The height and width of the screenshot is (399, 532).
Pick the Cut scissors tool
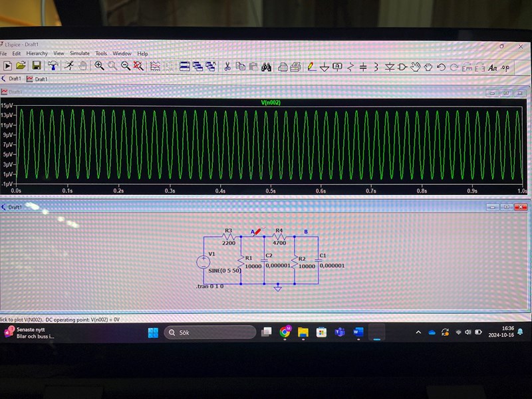(227, 66)
